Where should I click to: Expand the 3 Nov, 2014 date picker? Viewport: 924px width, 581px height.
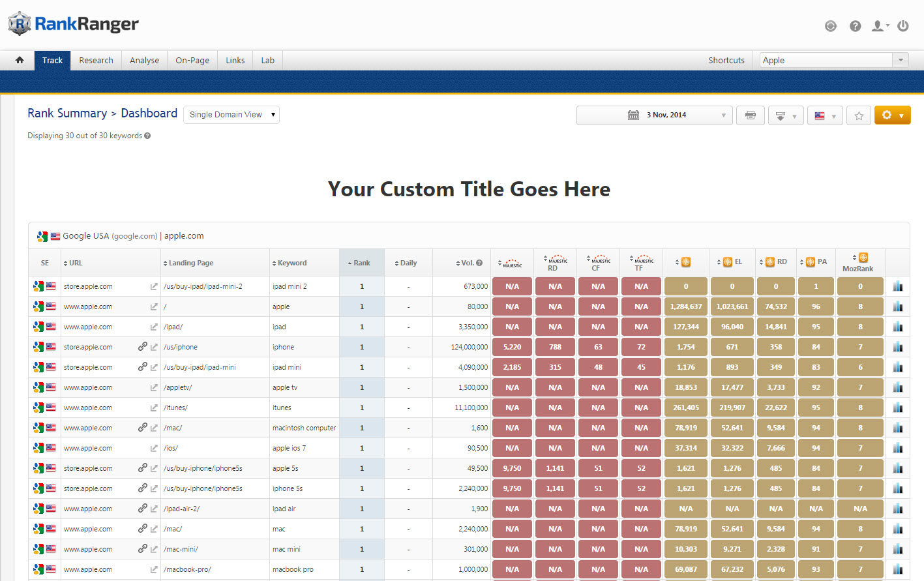pyautogui.click(x=655, y=115)
